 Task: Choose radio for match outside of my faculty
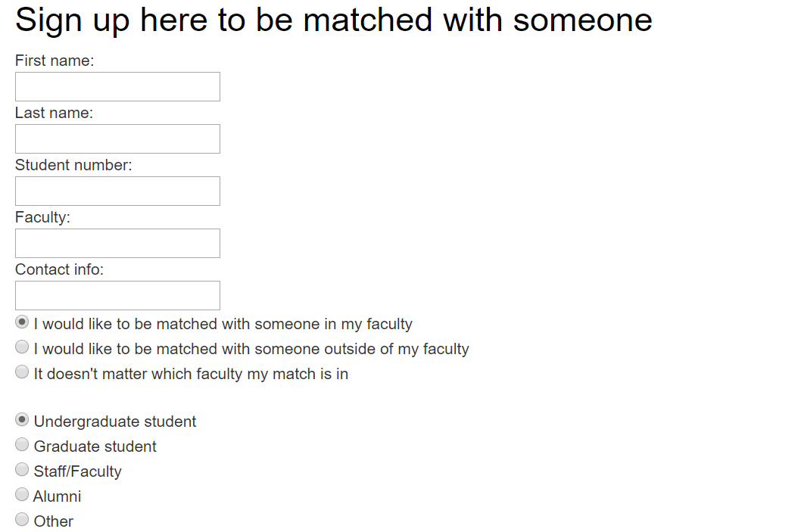22,347
